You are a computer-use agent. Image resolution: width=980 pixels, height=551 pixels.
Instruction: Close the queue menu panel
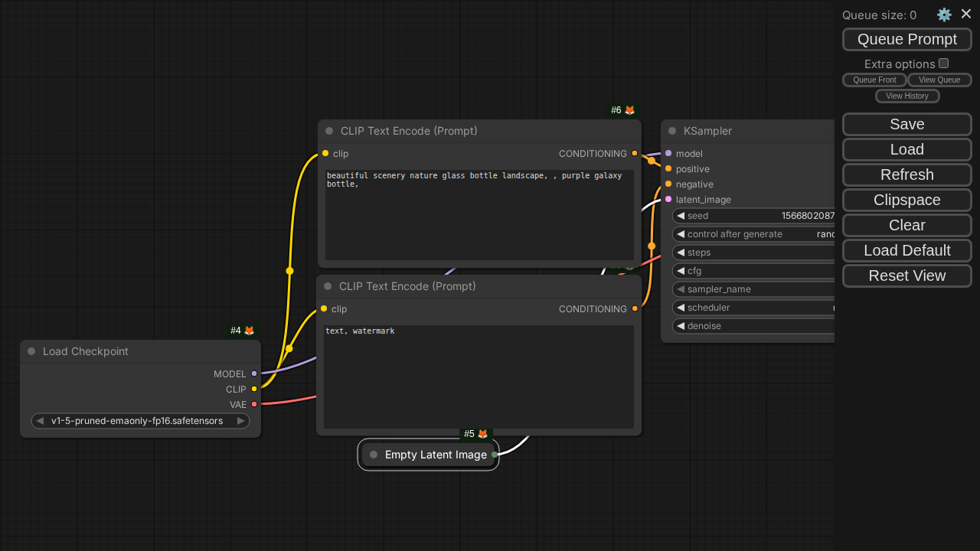(966, 14)
